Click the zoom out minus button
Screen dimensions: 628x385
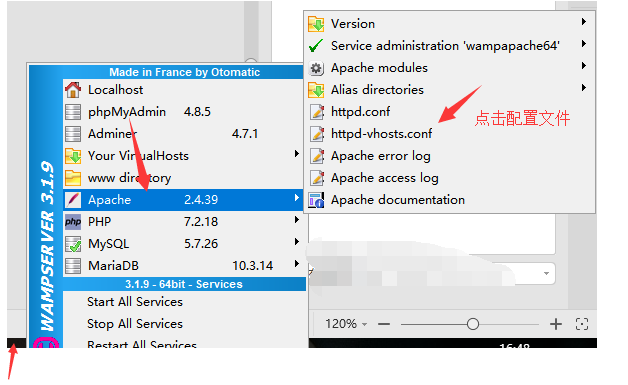(384, 324)
